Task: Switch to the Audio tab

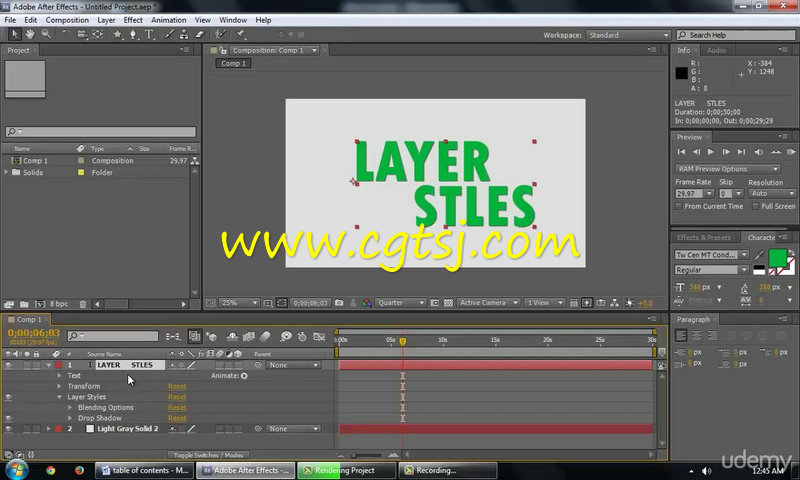Action: pos(716,50)
